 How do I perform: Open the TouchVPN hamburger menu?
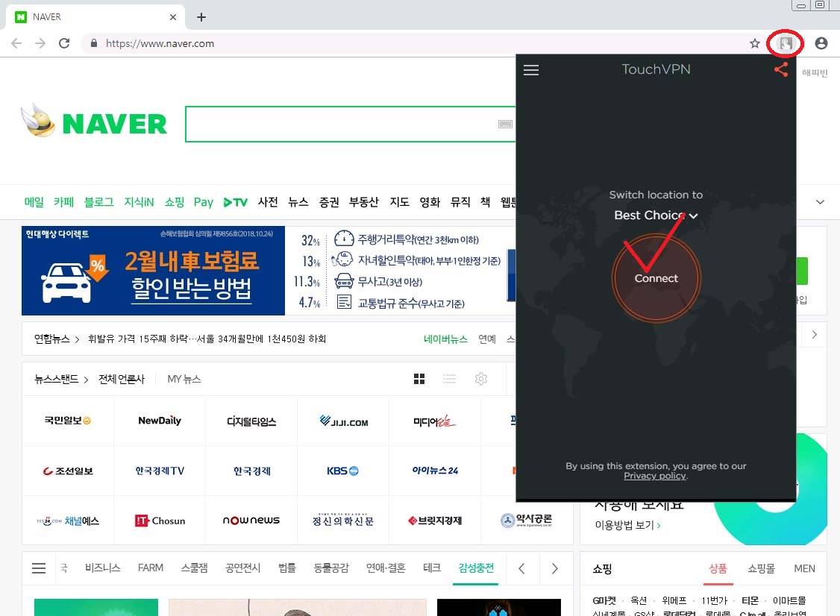(531, 70)
